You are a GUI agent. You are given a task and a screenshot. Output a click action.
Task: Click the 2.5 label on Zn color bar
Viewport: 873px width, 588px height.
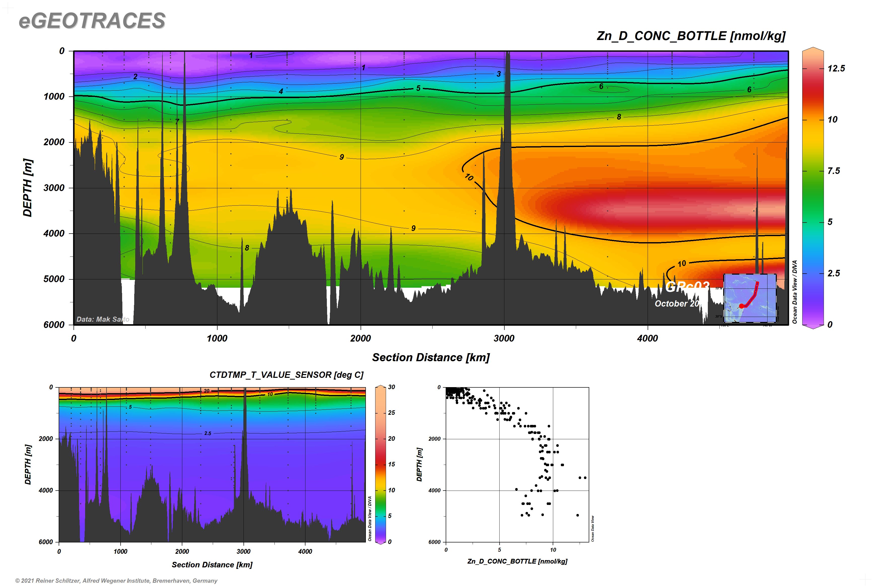coord(834,273)
